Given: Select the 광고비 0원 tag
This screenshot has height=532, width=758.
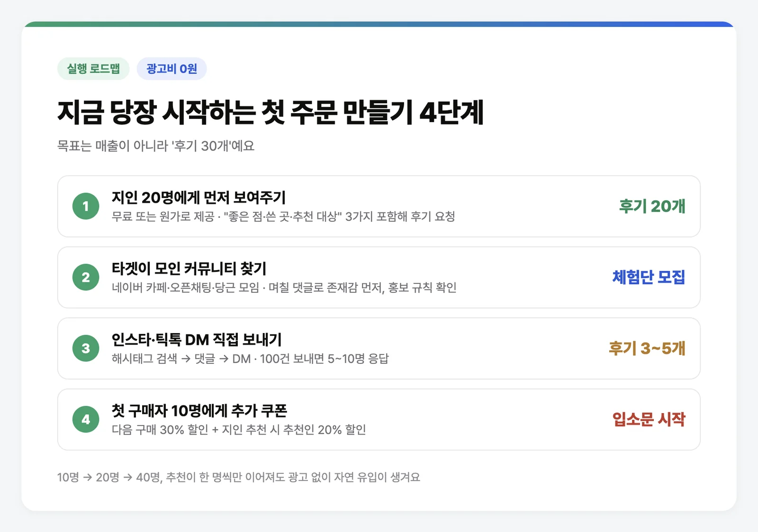Looking at the screenshot, I should coord(171,69).
